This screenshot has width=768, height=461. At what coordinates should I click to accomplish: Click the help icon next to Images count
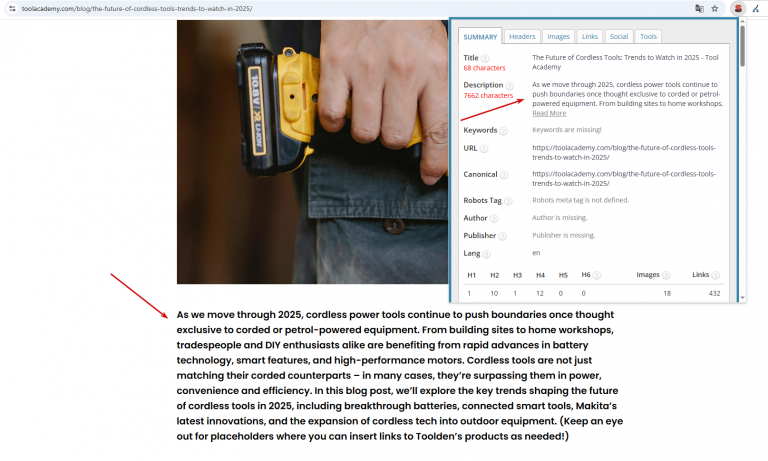tap(666, 275)
